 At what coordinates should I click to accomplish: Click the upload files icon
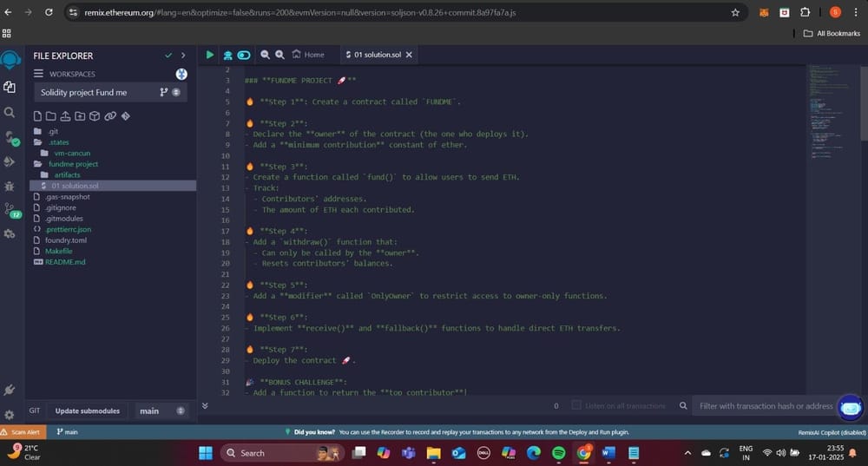coord(65,116)
